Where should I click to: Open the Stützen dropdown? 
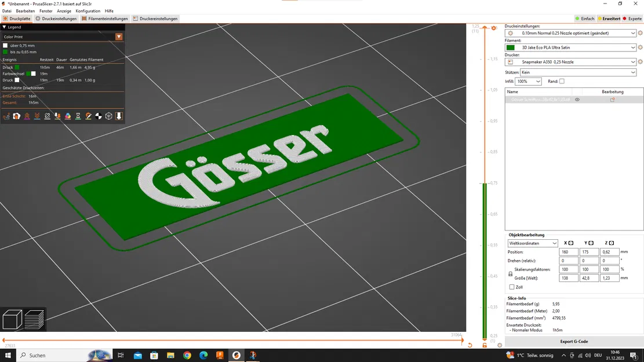click(578, 72)
